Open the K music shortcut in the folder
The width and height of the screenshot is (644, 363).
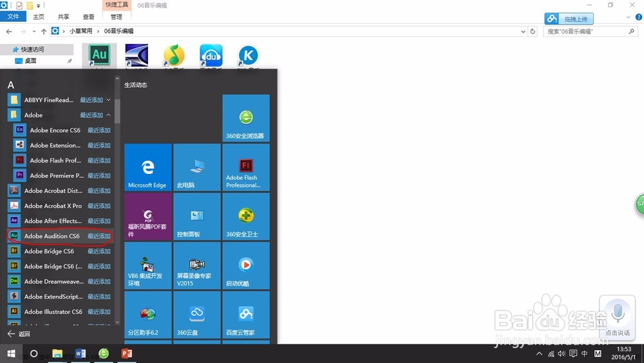[248, 55]
